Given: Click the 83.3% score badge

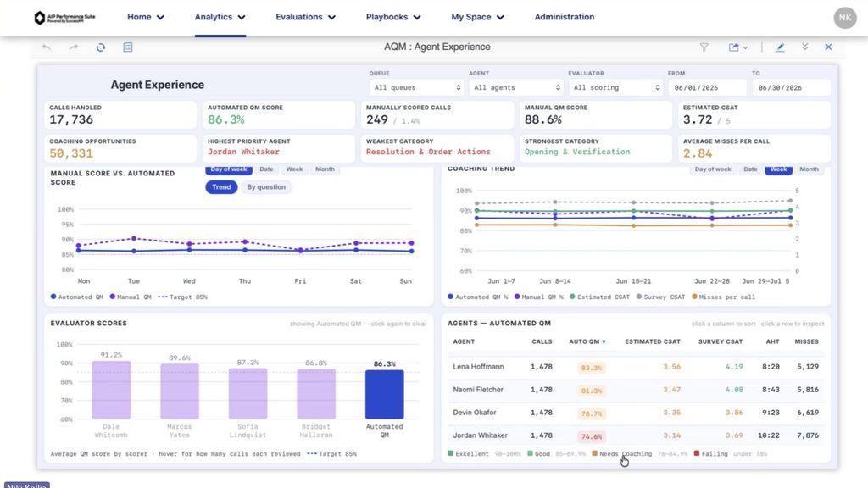Looking at the screenshot, I should coord(591,368).
